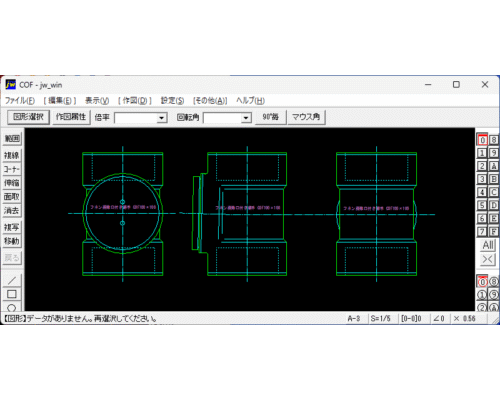Click the 図形選択 button
Image resolution: width=500 pixels, height=400 pixels.
(x=28, y=117)
